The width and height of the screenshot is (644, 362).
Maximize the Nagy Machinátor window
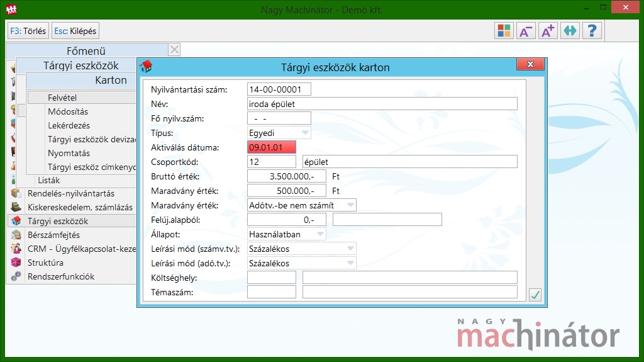tap(603, 8)
